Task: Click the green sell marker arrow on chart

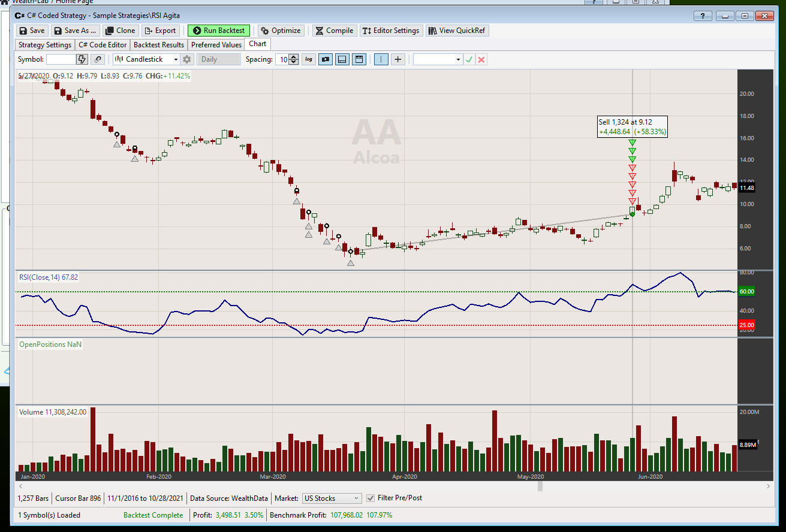Action: point(632,143)
